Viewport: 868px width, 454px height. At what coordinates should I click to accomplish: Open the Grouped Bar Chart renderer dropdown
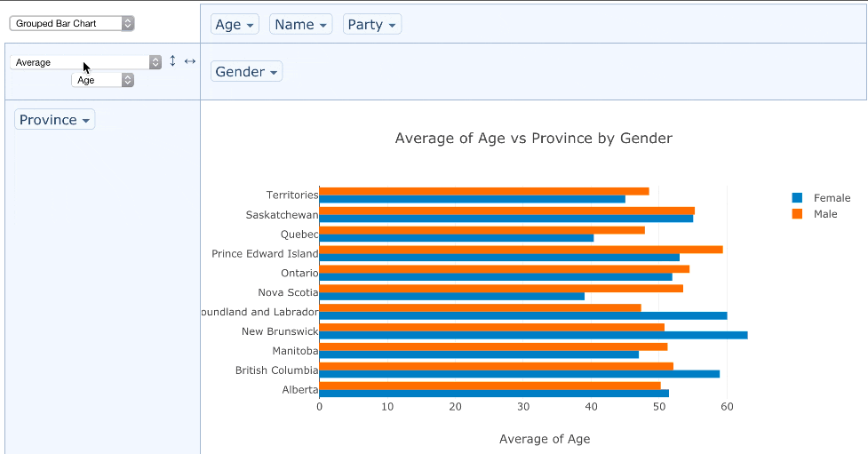[x=72, y=23]
